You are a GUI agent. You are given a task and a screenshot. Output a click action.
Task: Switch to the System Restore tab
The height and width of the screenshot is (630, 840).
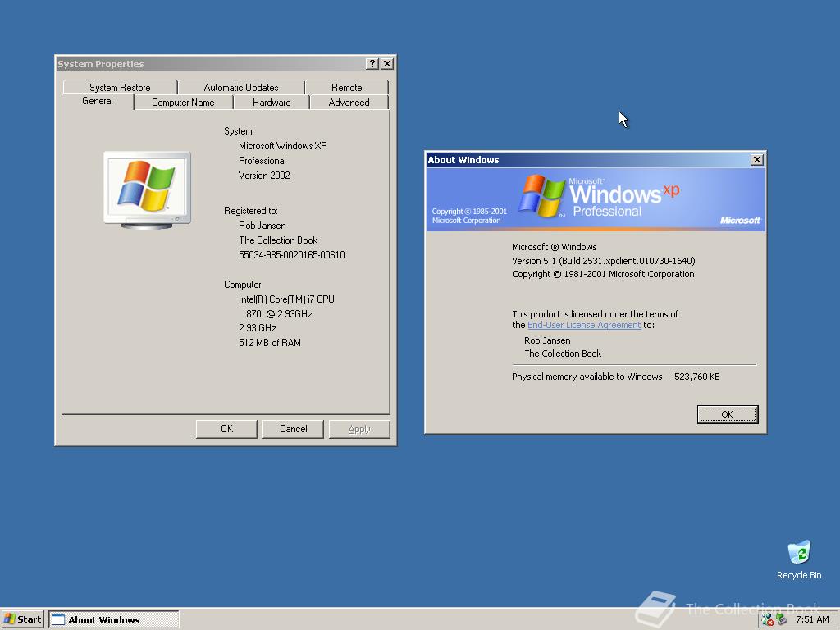[x=120, y=87]
